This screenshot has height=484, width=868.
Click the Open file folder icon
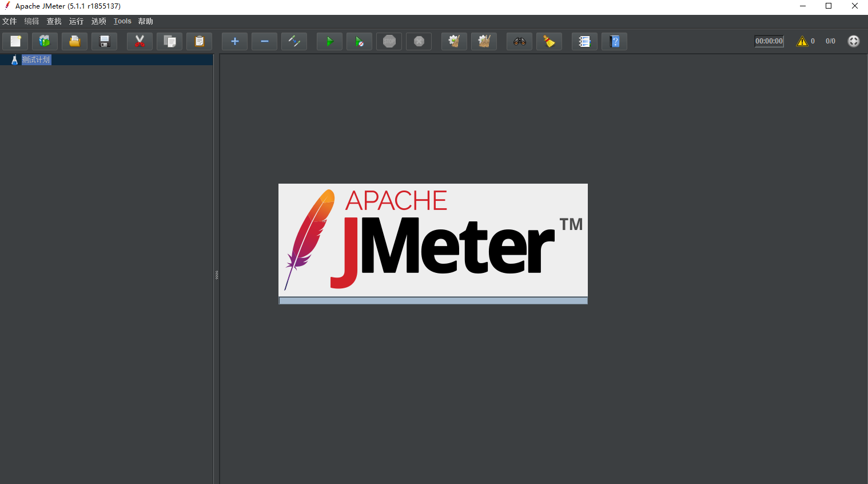click(74, 41)
